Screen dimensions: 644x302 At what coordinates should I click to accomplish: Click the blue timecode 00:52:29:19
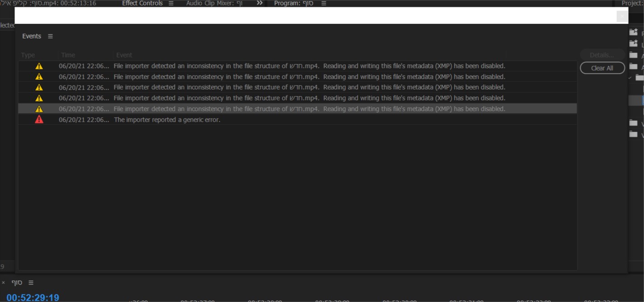pos(33,297)
